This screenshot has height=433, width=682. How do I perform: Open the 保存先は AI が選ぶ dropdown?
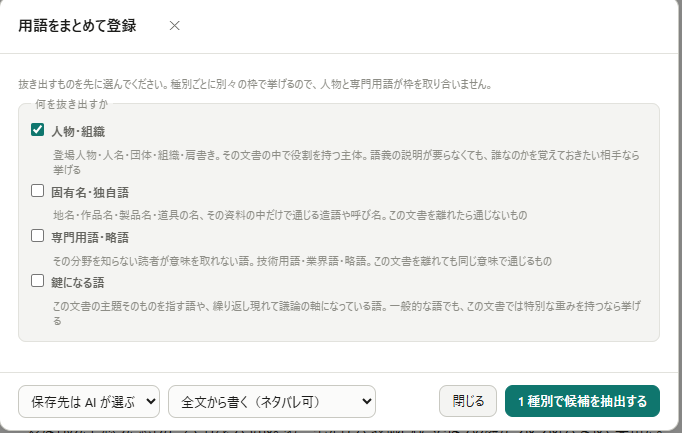tap(89, 402)
